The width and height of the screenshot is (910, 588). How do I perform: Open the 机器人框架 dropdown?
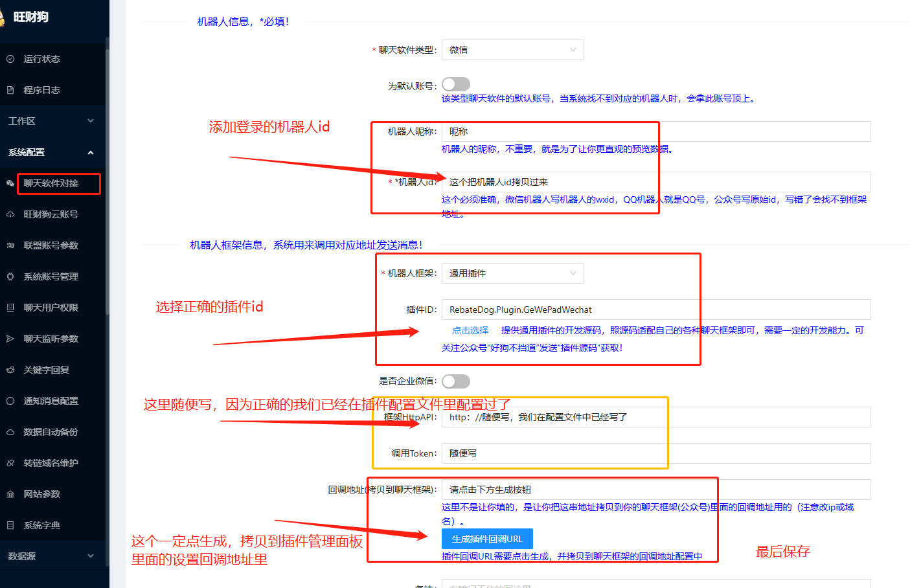pos(512,273)
